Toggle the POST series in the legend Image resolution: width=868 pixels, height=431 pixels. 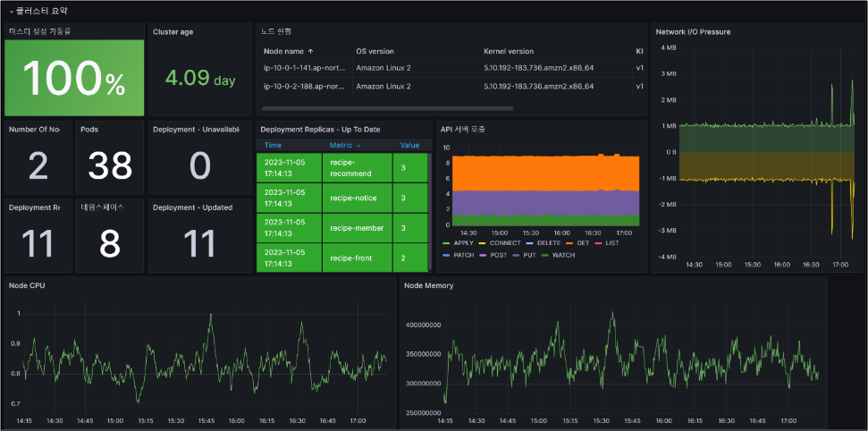coord(498,255)
